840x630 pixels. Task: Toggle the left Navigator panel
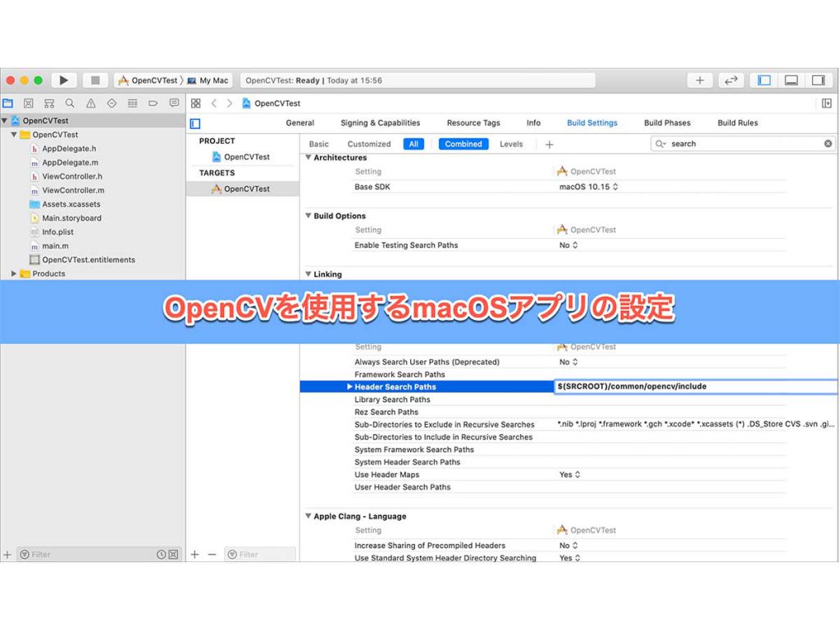(x=764, y=80)
